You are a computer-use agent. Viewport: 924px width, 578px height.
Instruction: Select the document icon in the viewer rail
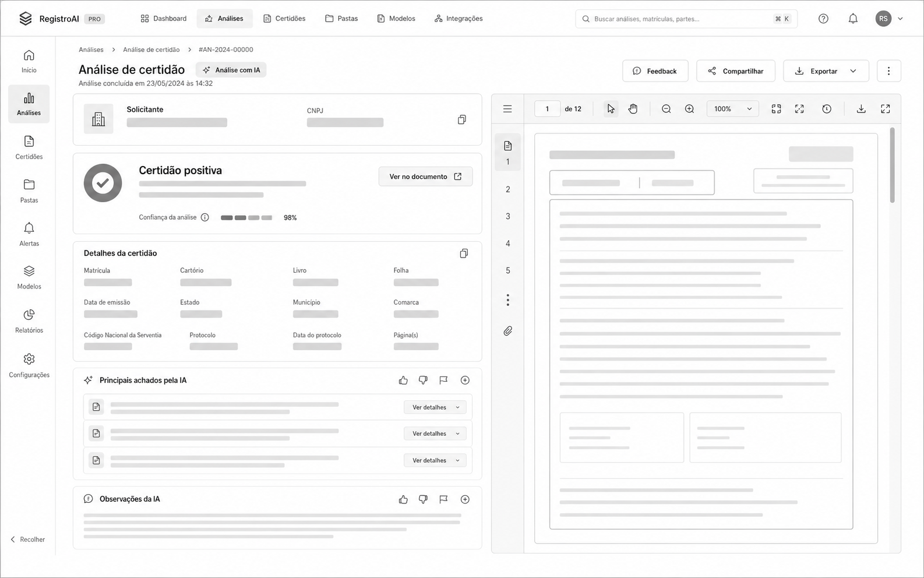(x=508, y=146)
